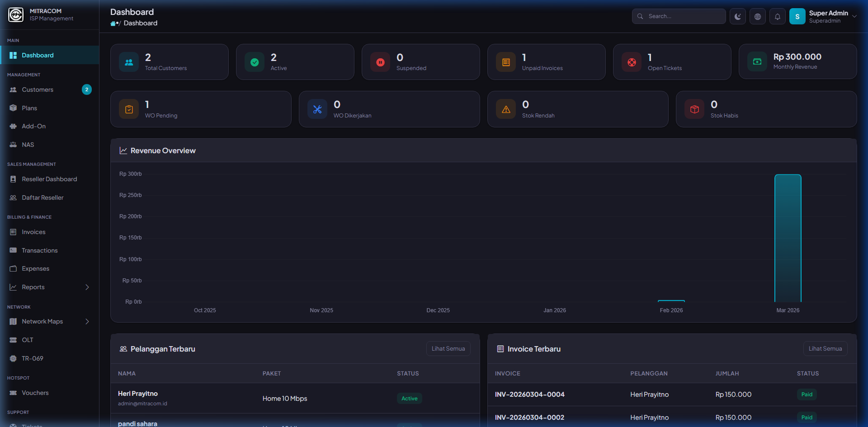Navigate to the Invoices page
The image size is (868, 427).
point(33,232)
